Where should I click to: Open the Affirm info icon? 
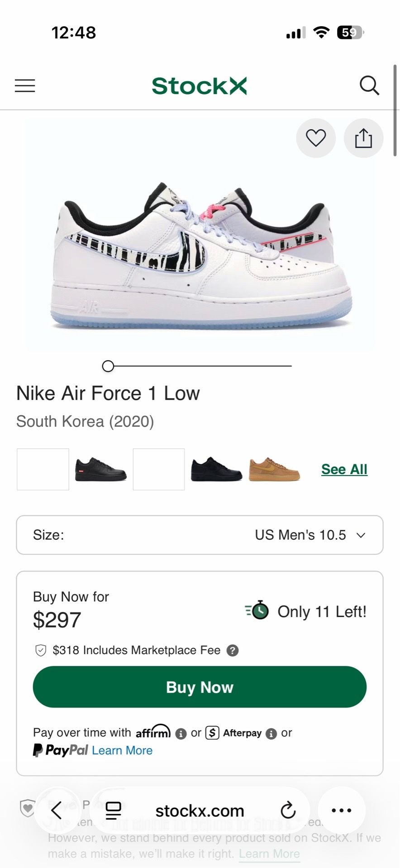pyautogui.click(x=181, y=734)
